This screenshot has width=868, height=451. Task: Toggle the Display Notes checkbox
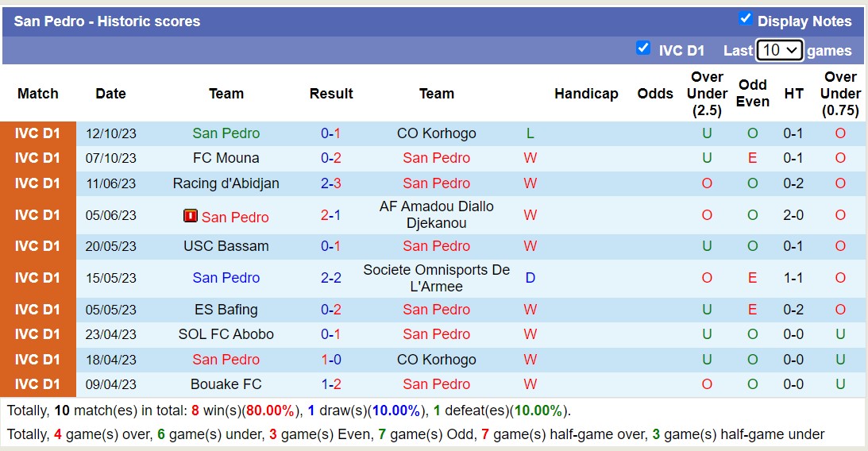745,19
